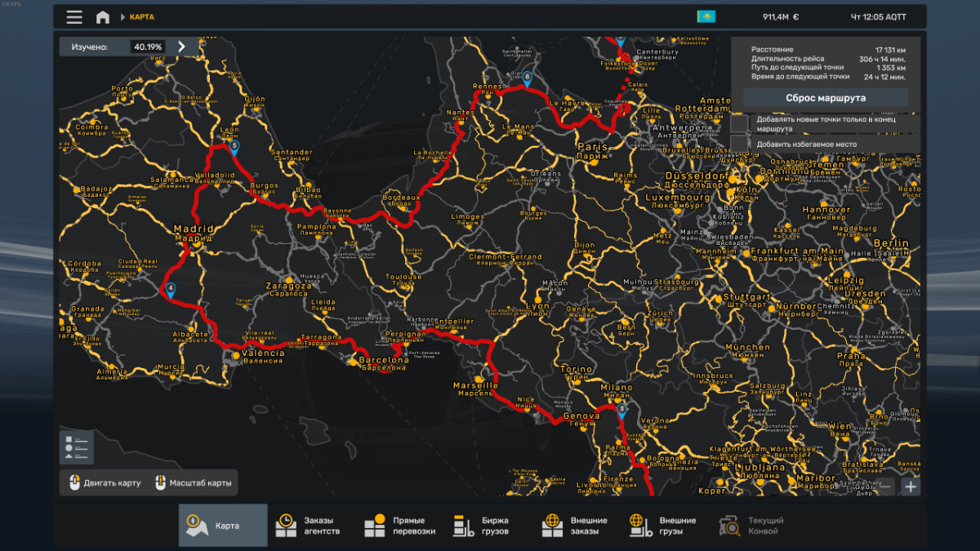Expand the Изучено exploration panel arrow
Screen dimensions: 980x551
181,47
